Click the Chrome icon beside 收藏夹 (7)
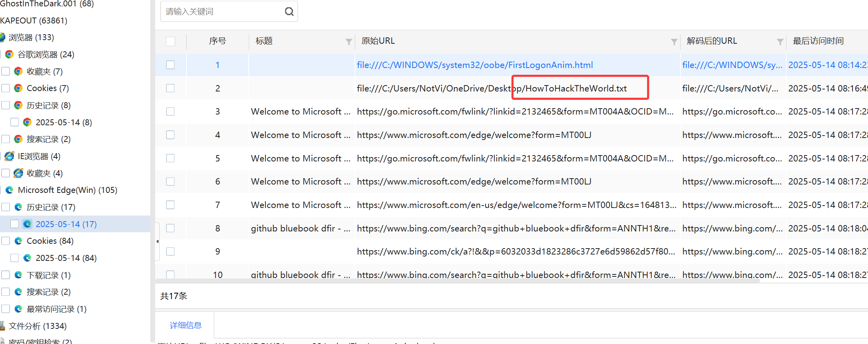Image resolution: width=868 pixels, height=344 pixels. 18,71
